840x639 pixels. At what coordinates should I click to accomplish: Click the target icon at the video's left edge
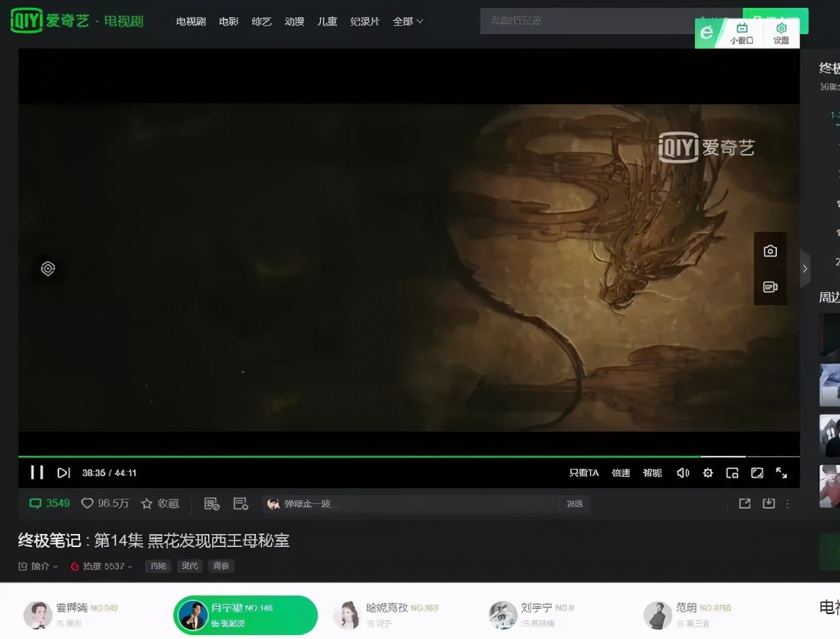[48, 268]
